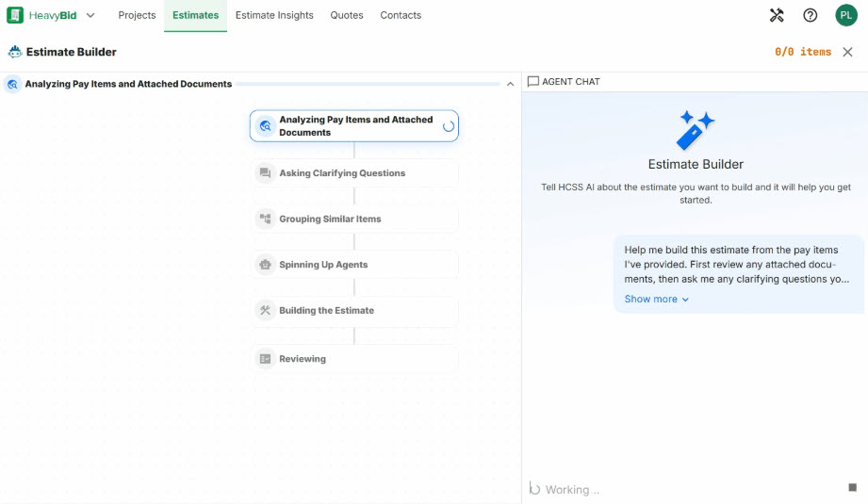Select the Grouping Similar Items step

[x=353, y=219]
